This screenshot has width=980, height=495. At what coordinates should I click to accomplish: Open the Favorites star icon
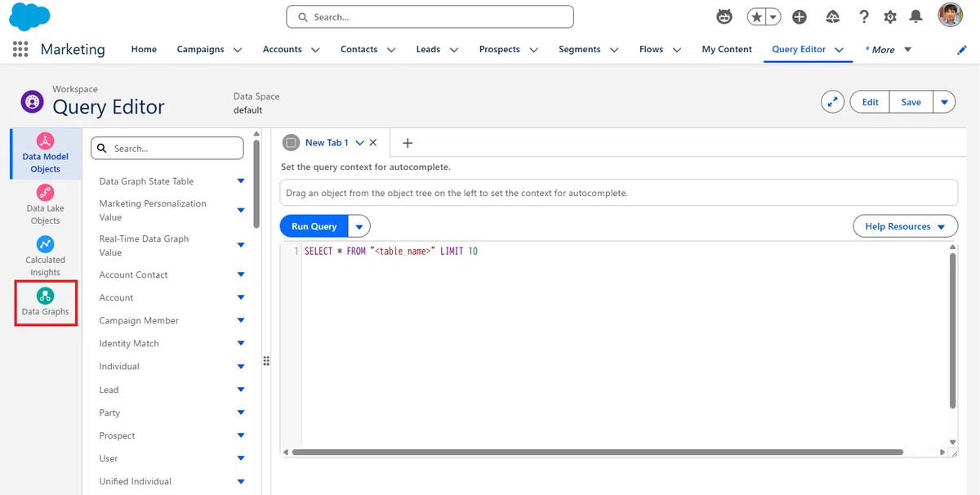tap(756, 16)
